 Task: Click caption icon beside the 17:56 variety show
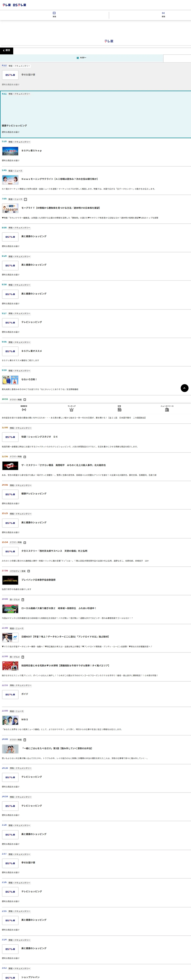click(29, 571)
